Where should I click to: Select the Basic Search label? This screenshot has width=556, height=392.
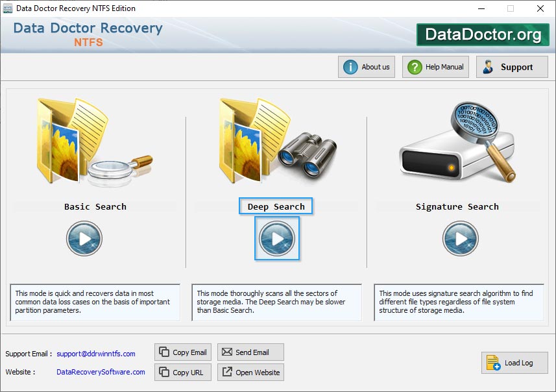pyautogui.click(x=95, y=206)
